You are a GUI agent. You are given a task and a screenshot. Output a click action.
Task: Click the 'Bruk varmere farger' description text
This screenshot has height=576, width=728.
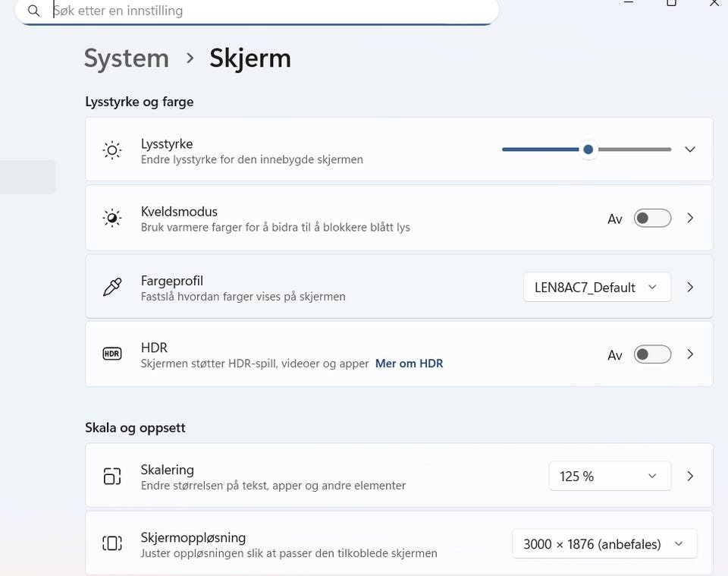275,227
